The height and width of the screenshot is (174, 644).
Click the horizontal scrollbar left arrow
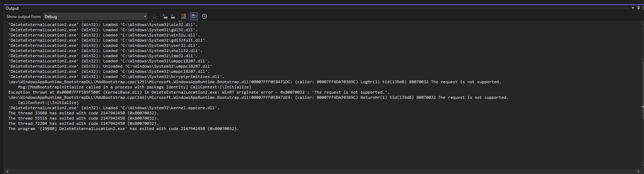coord(7,171)
